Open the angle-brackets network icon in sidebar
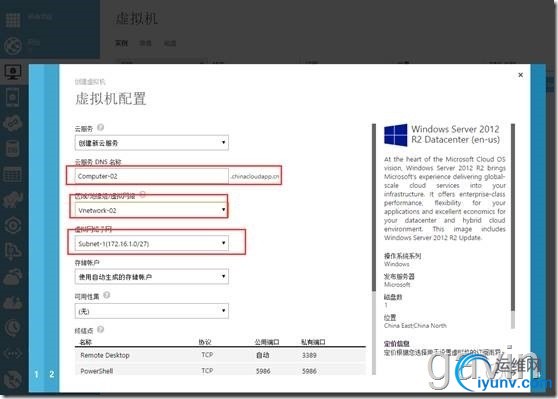Image resolution: width=558 pixels, height=399 pixels. click(13, 353)
